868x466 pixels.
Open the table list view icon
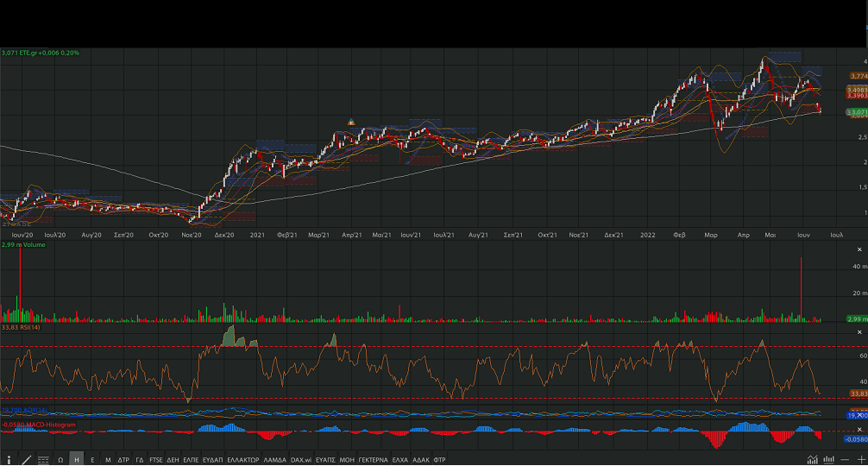(43, 460)
